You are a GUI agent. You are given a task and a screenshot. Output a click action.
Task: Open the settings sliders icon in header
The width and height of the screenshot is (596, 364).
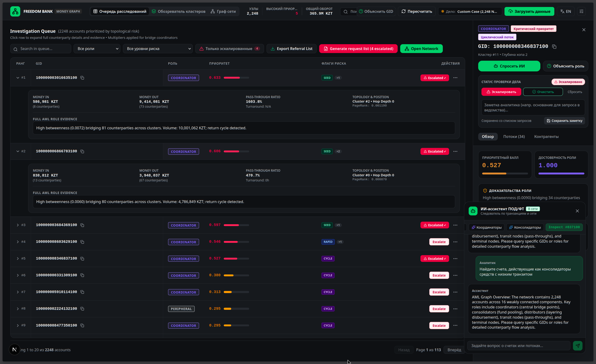[582, 11]
